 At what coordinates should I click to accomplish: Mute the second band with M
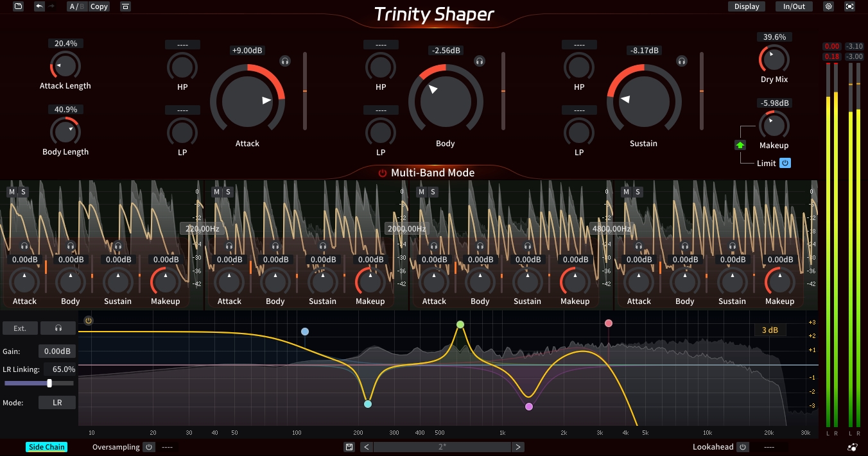217,192
